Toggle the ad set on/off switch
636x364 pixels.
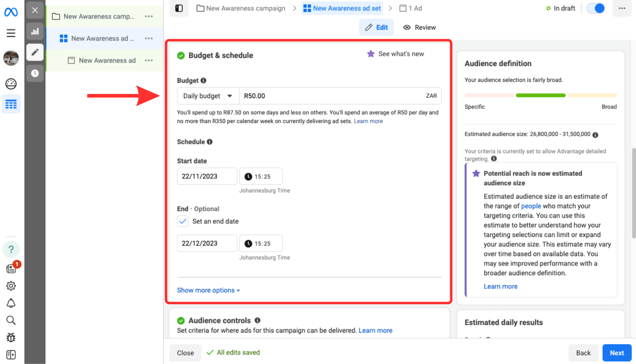[x=595, y=8]
